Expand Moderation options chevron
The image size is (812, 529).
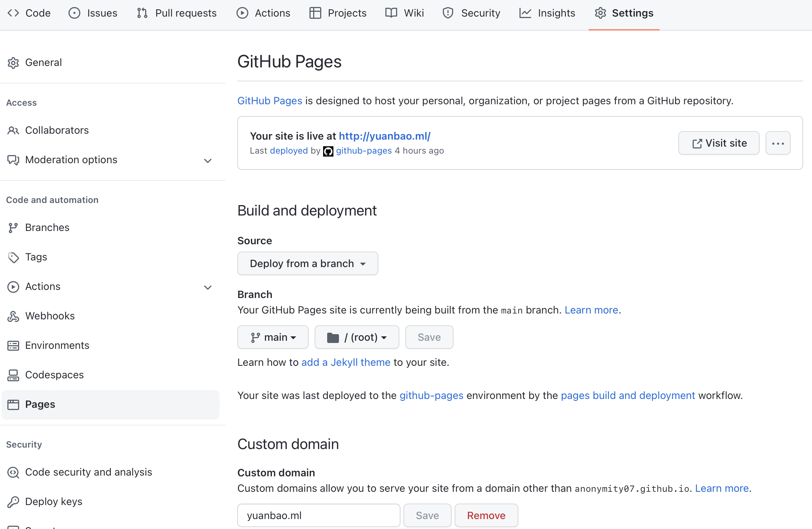(x=208, y=161)
